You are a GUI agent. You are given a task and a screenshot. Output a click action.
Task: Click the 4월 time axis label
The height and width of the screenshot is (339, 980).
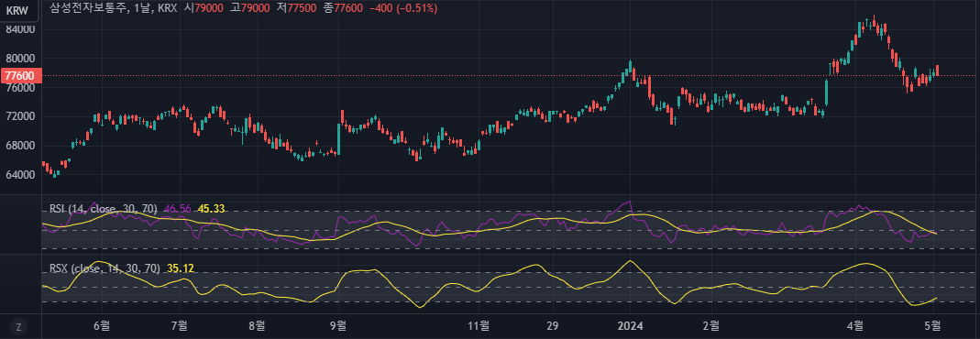click(855, 325)
